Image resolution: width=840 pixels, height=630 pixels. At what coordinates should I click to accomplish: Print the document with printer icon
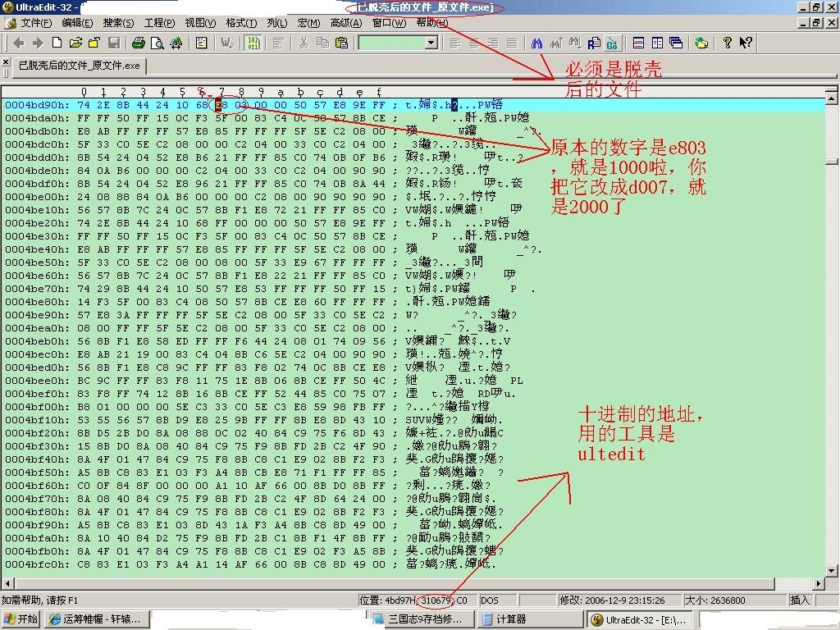click(138, 43)
